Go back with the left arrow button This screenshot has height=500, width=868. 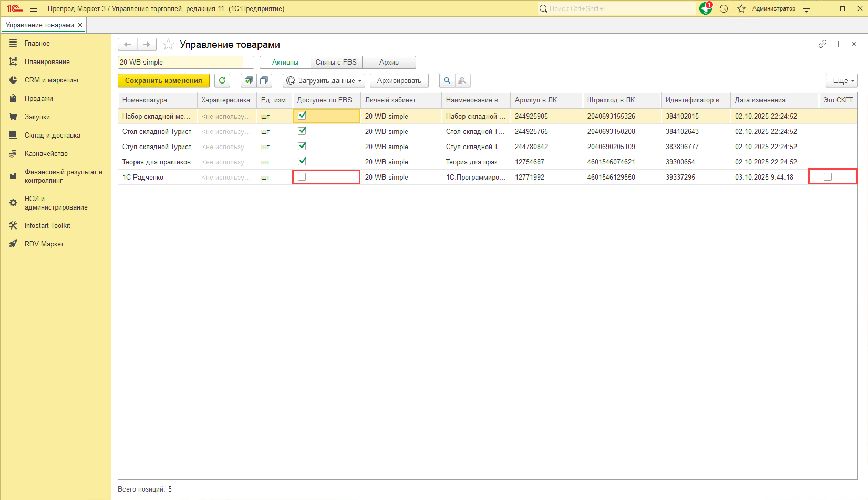(x=128, y=45)
